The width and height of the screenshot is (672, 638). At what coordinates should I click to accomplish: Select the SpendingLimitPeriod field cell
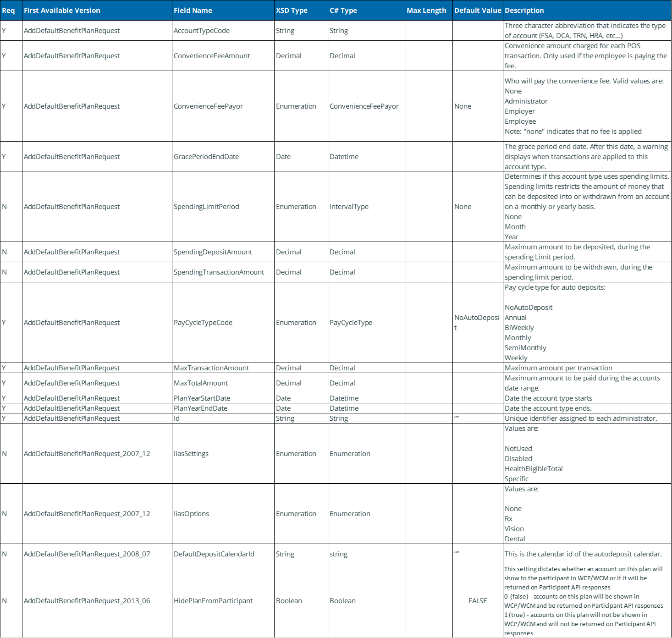point(223,207)
